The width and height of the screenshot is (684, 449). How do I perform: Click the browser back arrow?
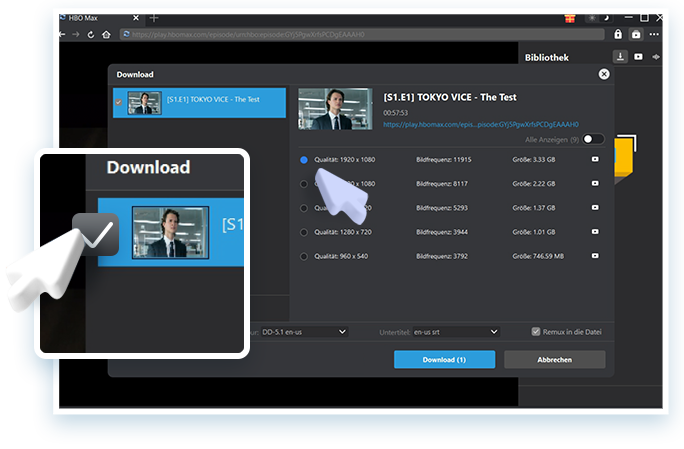pos(62,34)
